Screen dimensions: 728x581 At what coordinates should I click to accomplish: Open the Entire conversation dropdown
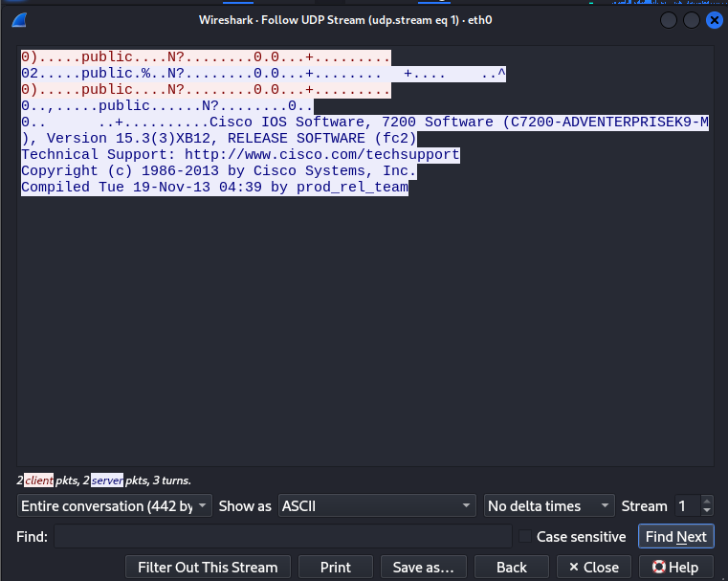[x=115, y=505]
